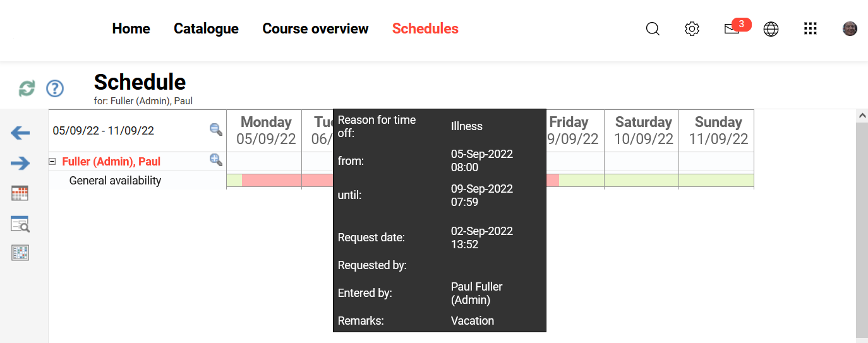Screen dimensions: 868x343
Task: Collapse the Fuller (Admin), Paul row
Action: [52, 162]
